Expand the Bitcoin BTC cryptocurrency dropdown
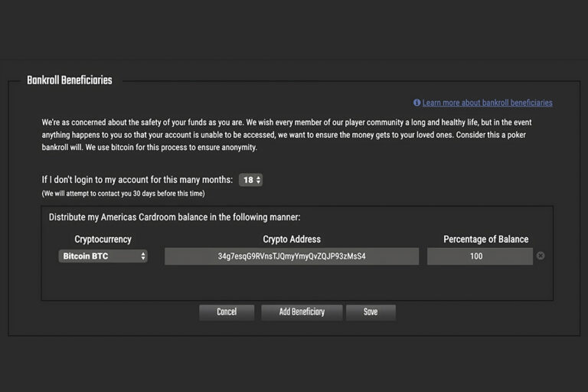 coord(103,256)
